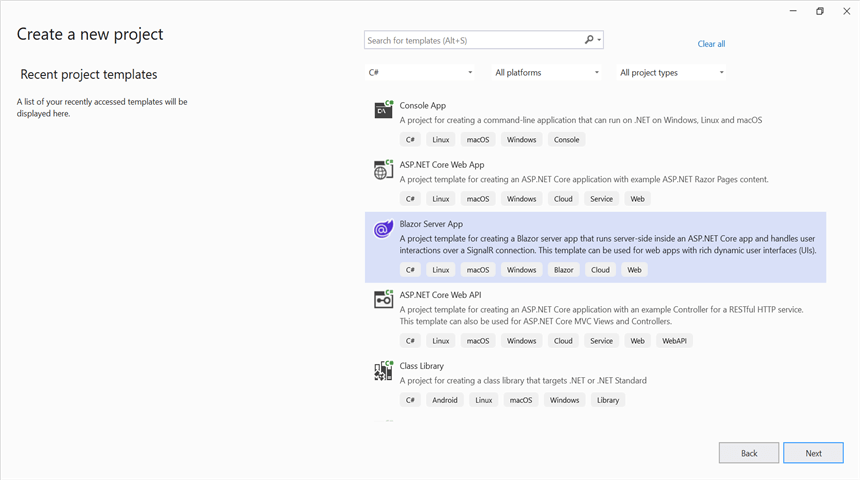860x480 pixels.
Task: Click the Console App template icon
Action: 382,110
